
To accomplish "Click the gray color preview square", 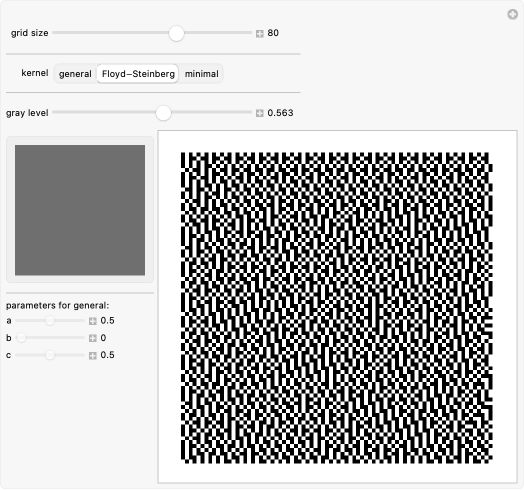I will [80, 210].
